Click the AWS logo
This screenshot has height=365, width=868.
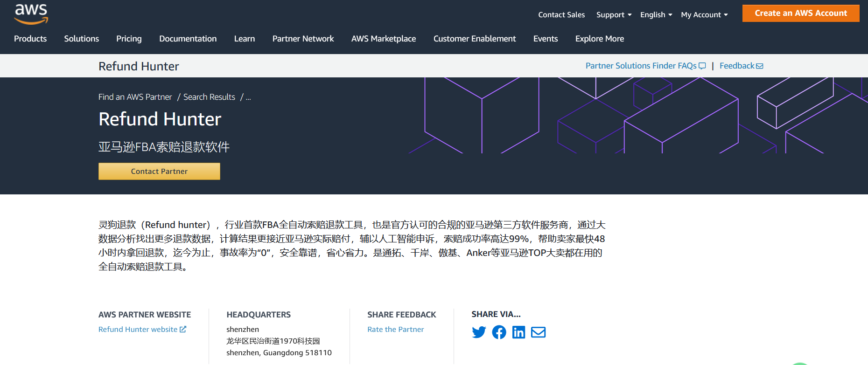[31, 14]
